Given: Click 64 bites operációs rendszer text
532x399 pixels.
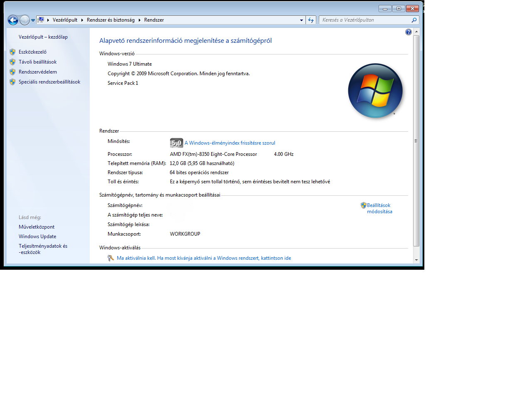Looking at the screenshot, I should (x=199, y=172).
